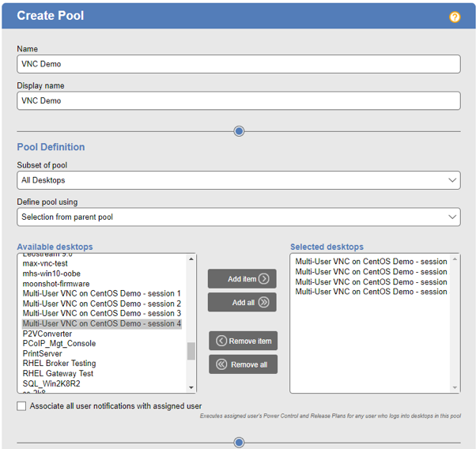Image resolution: width=476 pixels, height=449 pixels.
Task: Collapse section using upper divider circle
Action: 239,131
